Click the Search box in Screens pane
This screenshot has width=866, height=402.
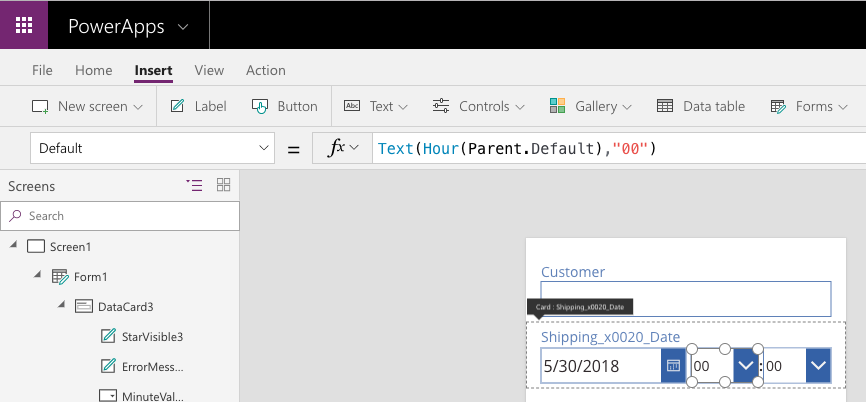pyautogui.click(x=120, y=216)
